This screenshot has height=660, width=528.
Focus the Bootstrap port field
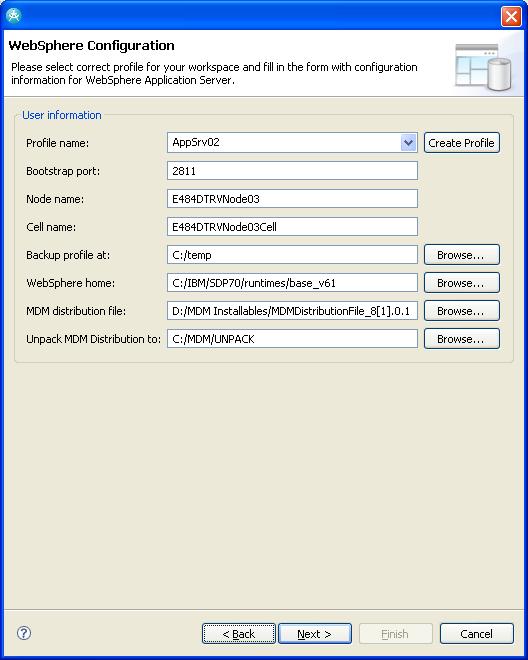point(292,170)
